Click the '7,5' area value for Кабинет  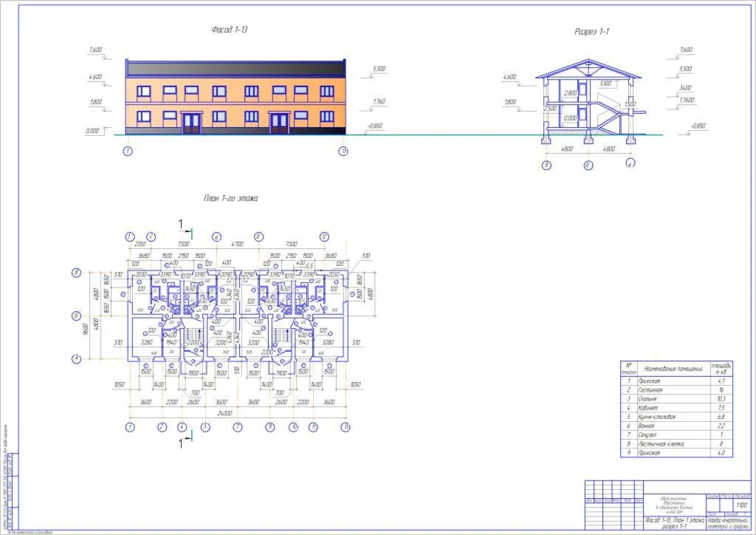(721, 408)
